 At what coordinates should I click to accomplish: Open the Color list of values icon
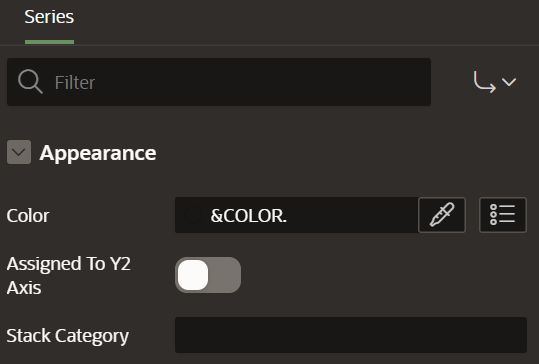pyautogui.click(x=503, y=215)
